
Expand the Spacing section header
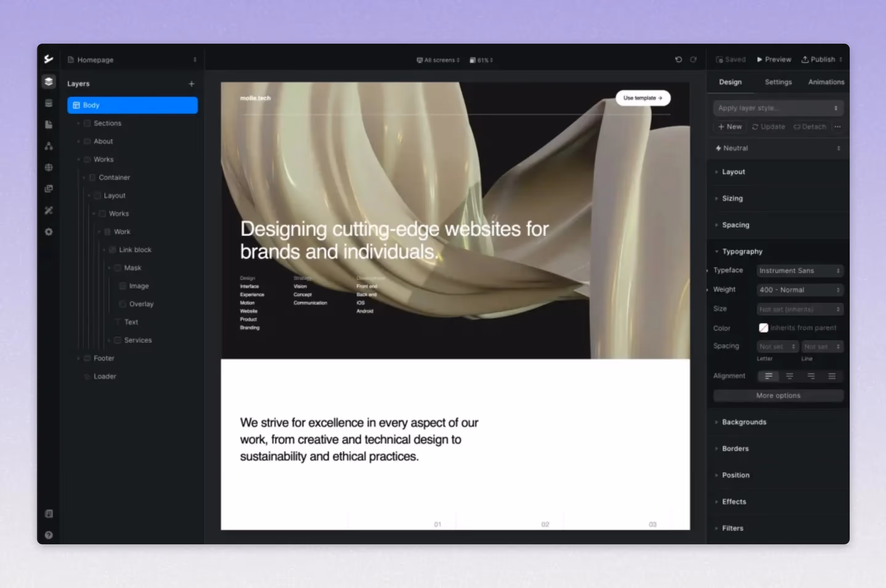736,225
